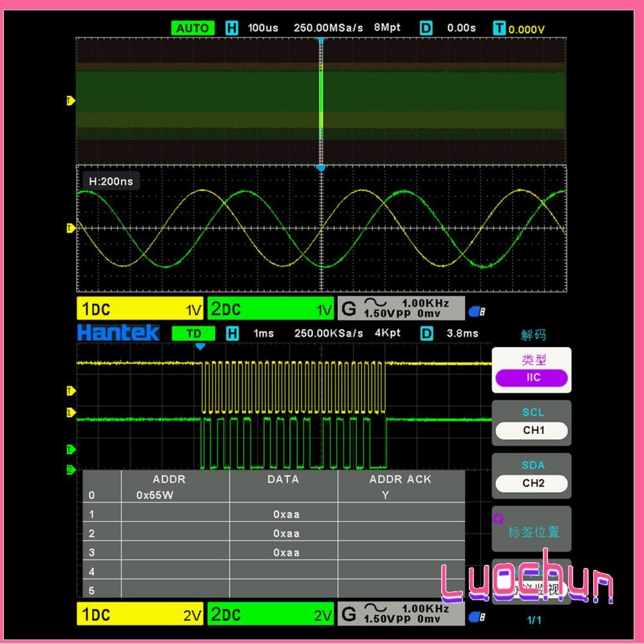644x644 pixels.
Task: Click the 8Mpt memory depth readout
Action: [387, 28]
